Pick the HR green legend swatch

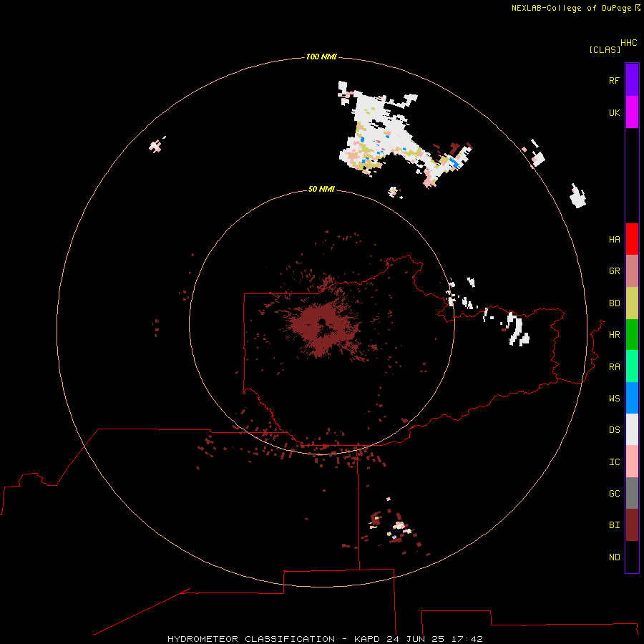632,335
